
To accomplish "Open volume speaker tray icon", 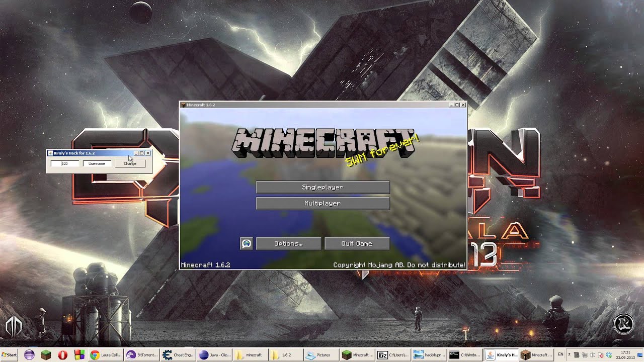I will [x=592, y=354].
